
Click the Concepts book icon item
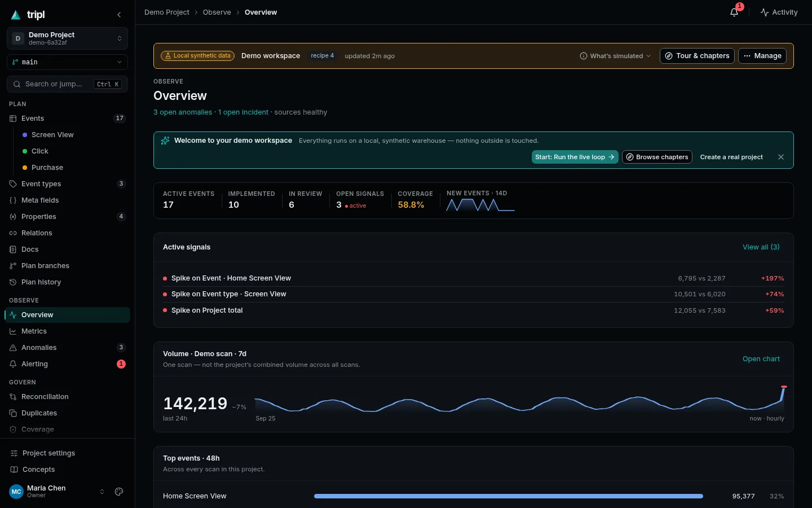[67, 470]
